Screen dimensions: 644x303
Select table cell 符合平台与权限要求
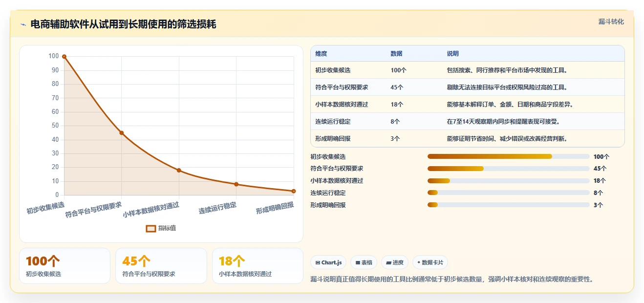click(342, 87)
